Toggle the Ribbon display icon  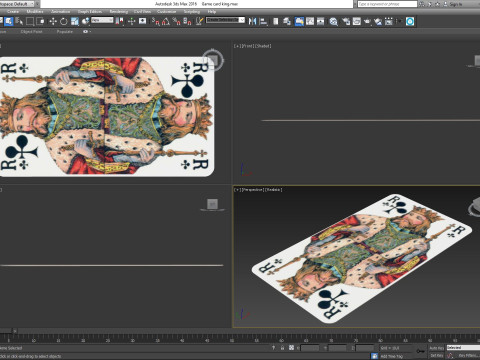coord(299,21)
